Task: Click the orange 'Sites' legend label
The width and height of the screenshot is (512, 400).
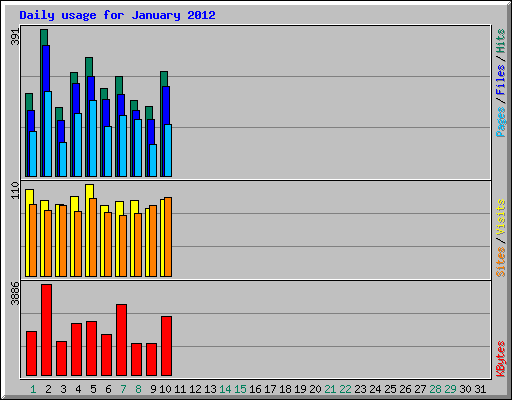Action: point(501,262)
